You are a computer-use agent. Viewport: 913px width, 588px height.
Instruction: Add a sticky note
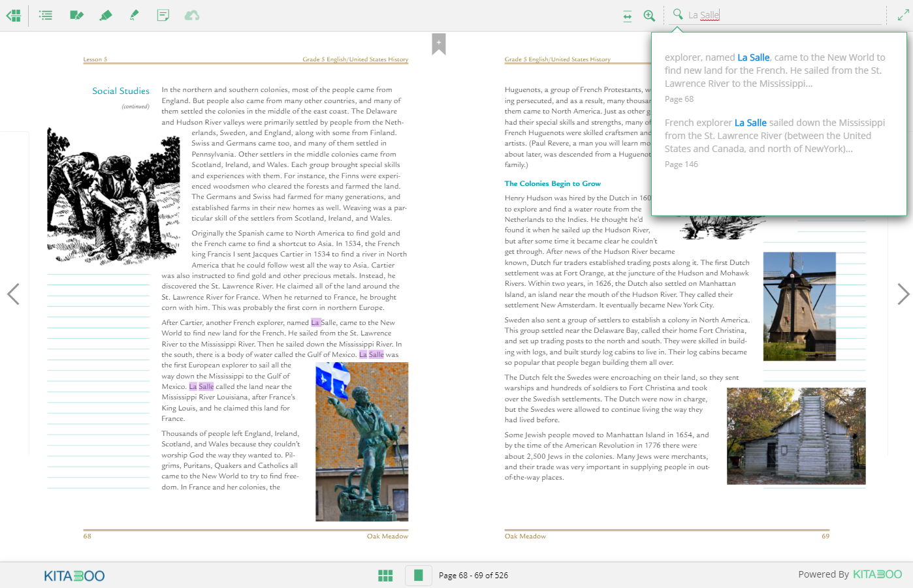(x=163, y=15)
